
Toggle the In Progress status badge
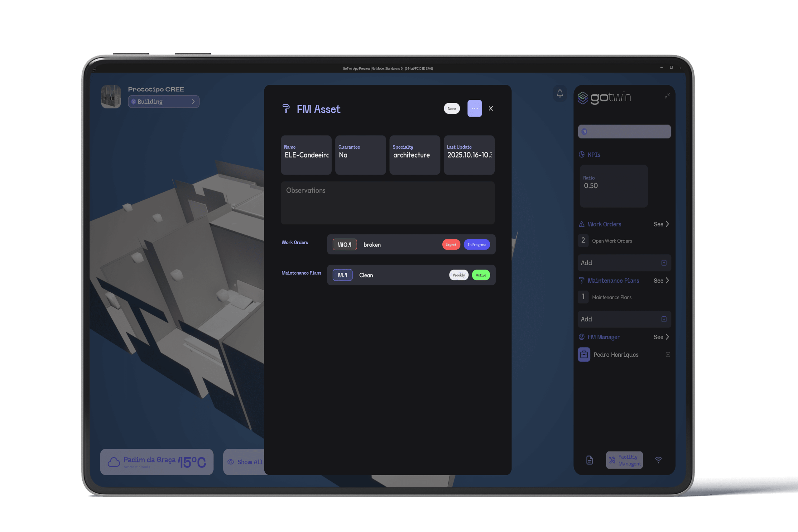[476, 245]
